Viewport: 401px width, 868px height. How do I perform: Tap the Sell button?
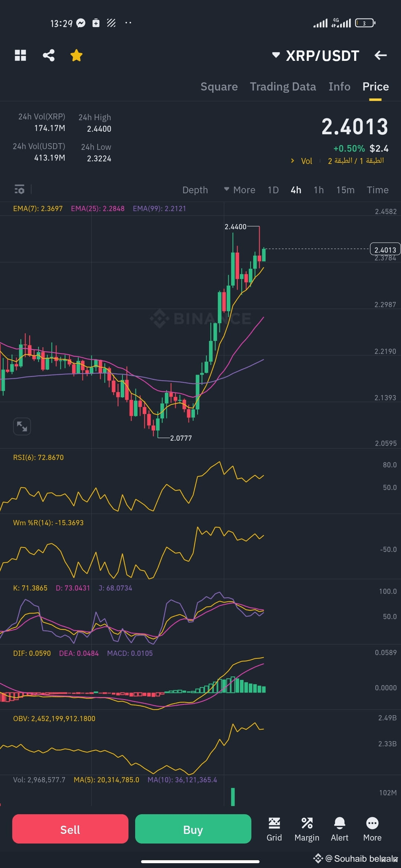pyautogui.click(x=70, y=830)
